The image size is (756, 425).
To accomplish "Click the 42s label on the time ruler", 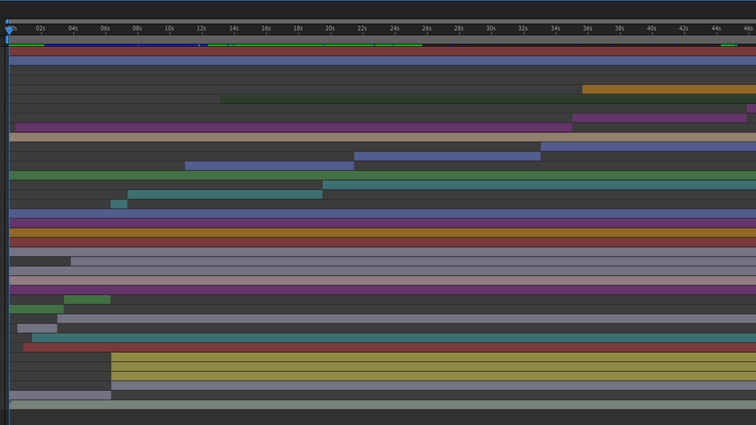I will 684,28.
